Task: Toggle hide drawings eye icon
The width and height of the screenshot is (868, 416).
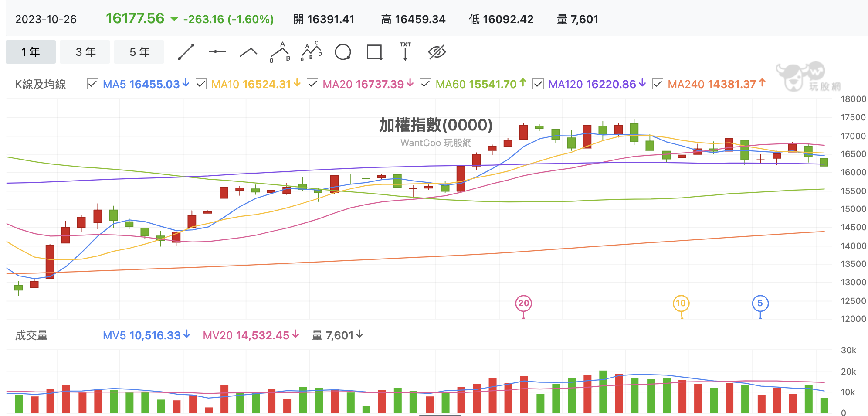Action: (437, 52)
